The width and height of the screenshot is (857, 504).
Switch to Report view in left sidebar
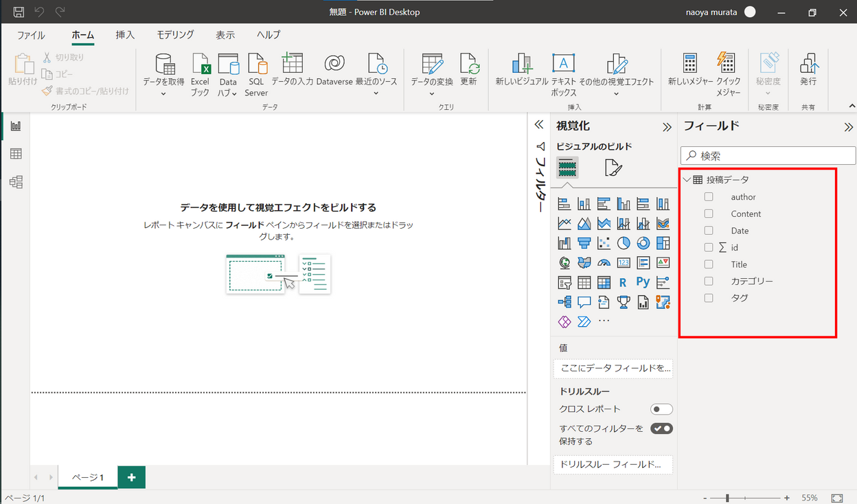coord(16,126)
